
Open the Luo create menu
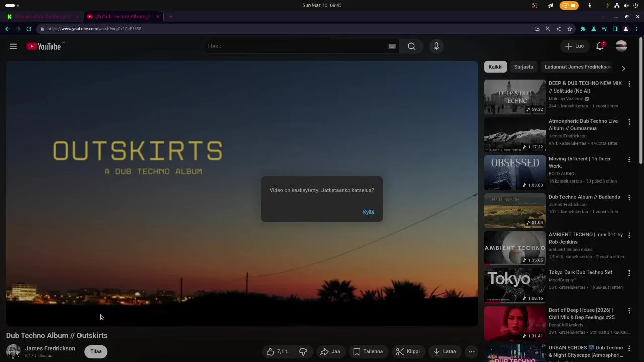pyautogui.click(x=574, y=46)
